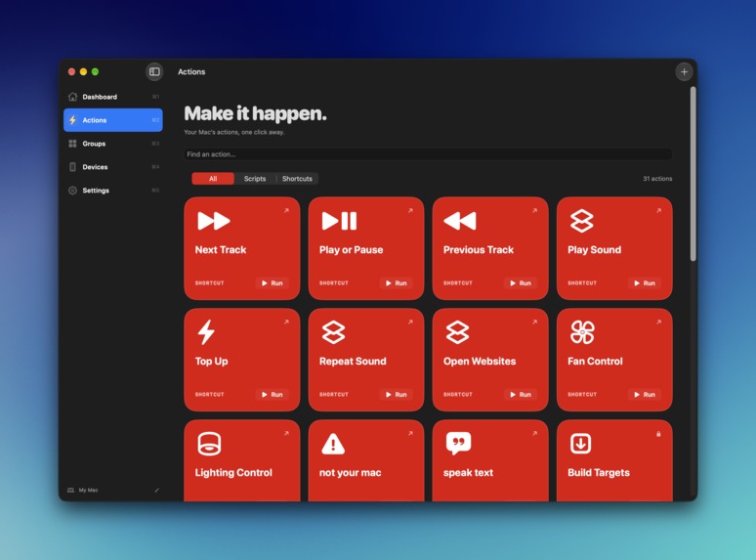Click the Devices phone icon
The height and width of the screenshot is (560, 756).
coord(73,167)
